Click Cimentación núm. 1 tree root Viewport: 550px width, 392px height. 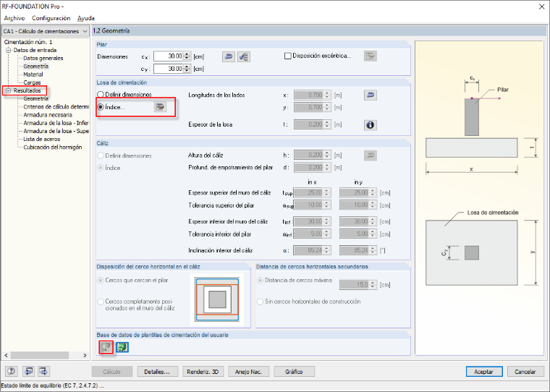click(x=28, y=42)
